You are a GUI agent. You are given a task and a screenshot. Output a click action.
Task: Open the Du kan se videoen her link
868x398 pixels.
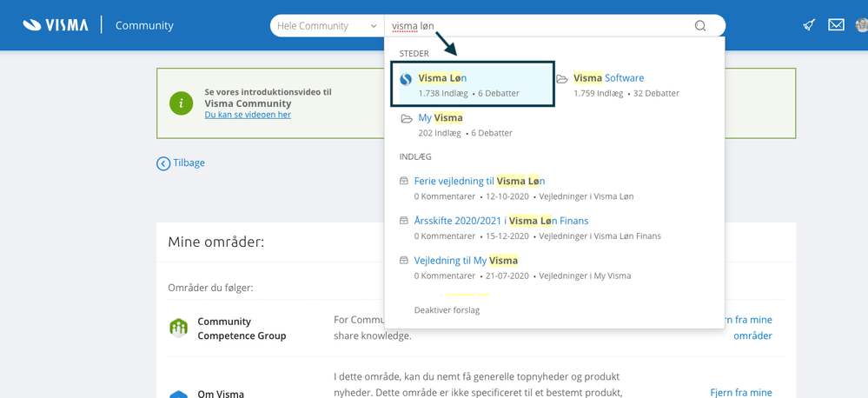[248, 115]
